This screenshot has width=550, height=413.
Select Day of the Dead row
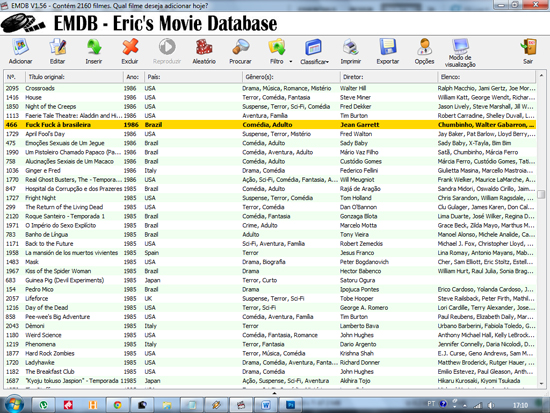coord(270,308)
